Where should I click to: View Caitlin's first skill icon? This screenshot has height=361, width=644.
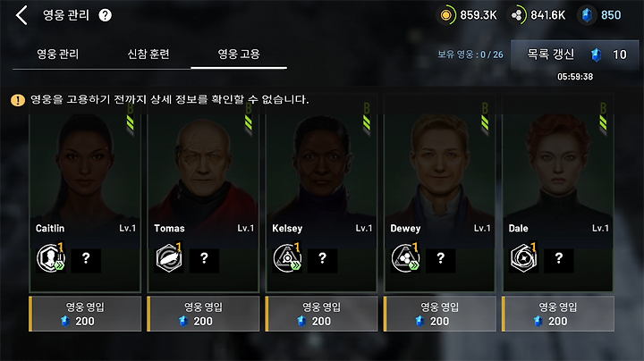(x=51, y=258)
